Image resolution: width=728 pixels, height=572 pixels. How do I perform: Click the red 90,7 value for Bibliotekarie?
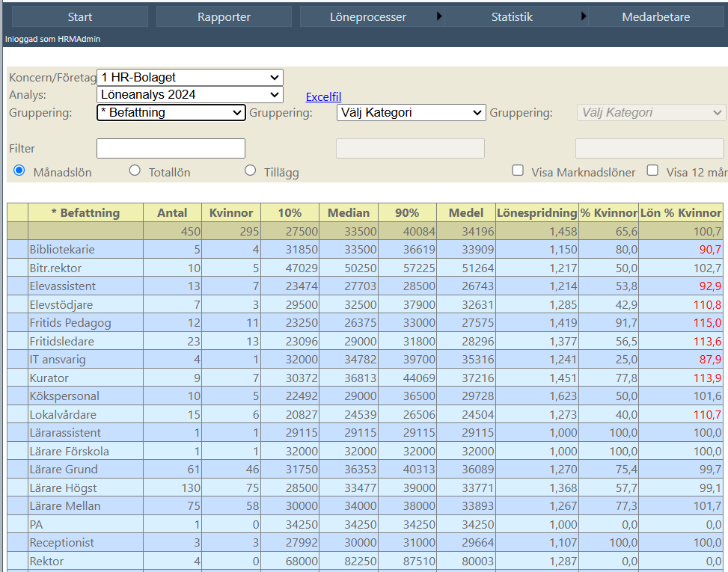(x=710, y=250)
